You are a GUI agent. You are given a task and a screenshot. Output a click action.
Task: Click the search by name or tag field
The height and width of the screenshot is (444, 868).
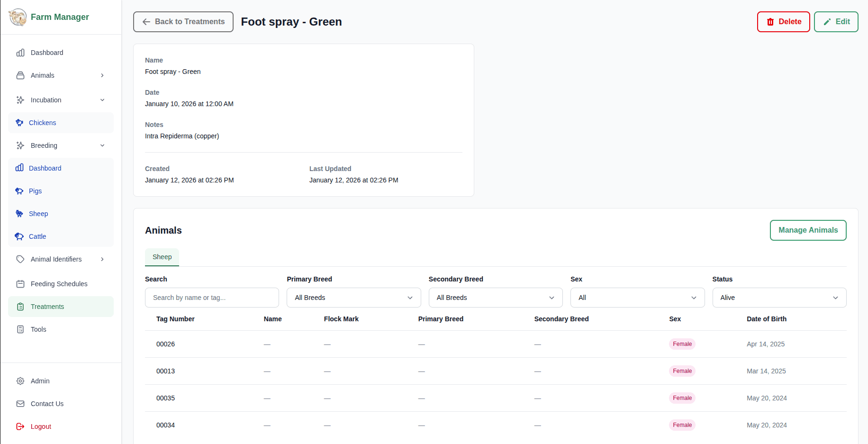pos(211,298)
